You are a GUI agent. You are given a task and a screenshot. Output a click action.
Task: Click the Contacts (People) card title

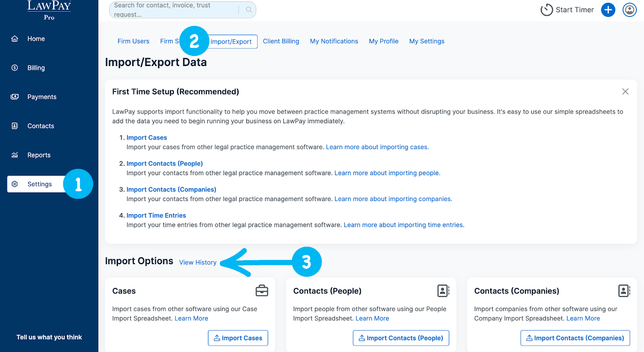[x=327, y=291]
